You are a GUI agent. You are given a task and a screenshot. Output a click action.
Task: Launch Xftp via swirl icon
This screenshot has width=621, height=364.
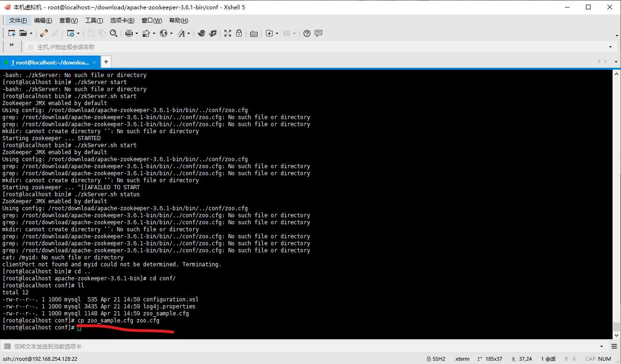[202, 33]
